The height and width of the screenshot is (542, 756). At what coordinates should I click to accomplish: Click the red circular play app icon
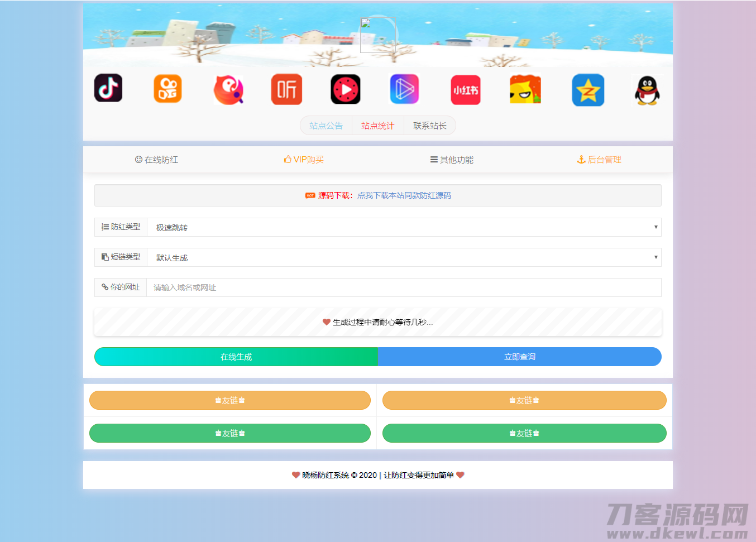[345, 89]
